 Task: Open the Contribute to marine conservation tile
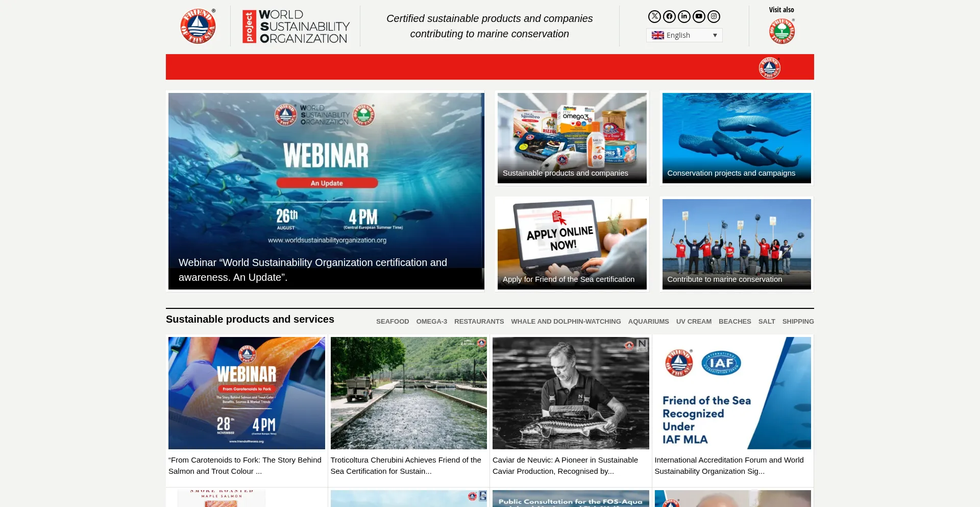[x=737, y=244]
